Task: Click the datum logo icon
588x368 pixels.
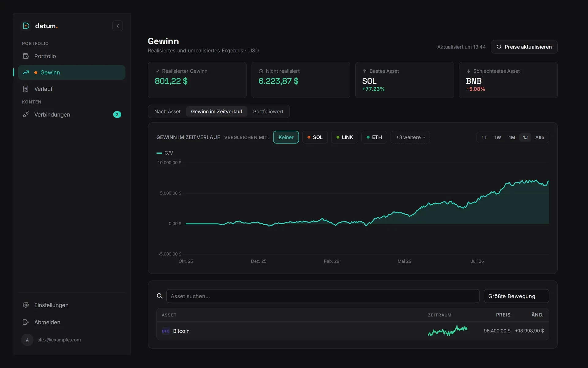Action: [x=26, y=26]
